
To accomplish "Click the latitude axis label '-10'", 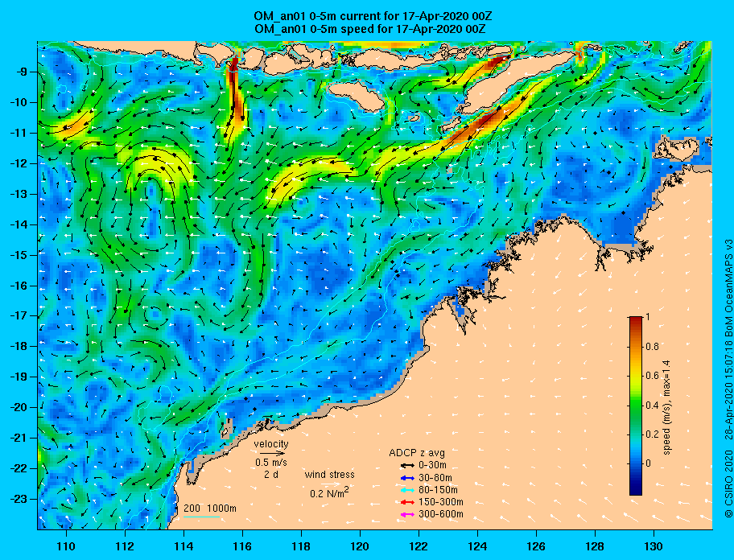I will [x=19, y=102].
